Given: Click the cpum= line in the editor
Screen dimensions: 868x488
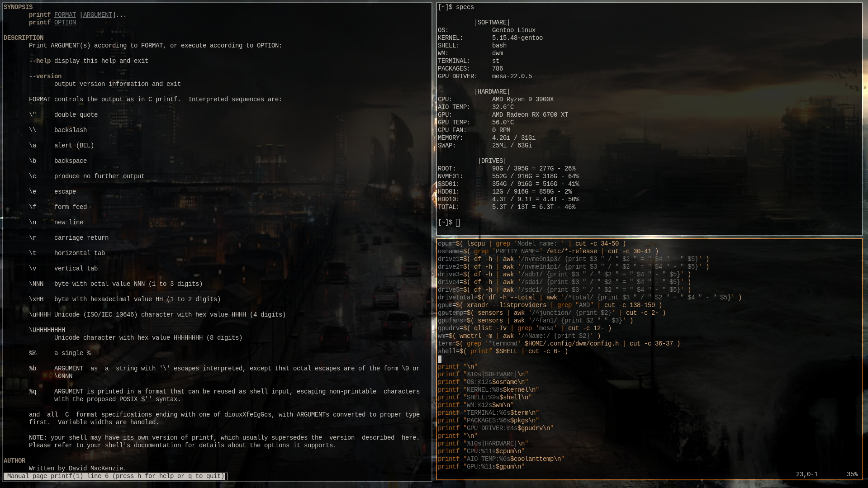Looking at the screenshot, I should coord(532,244).
